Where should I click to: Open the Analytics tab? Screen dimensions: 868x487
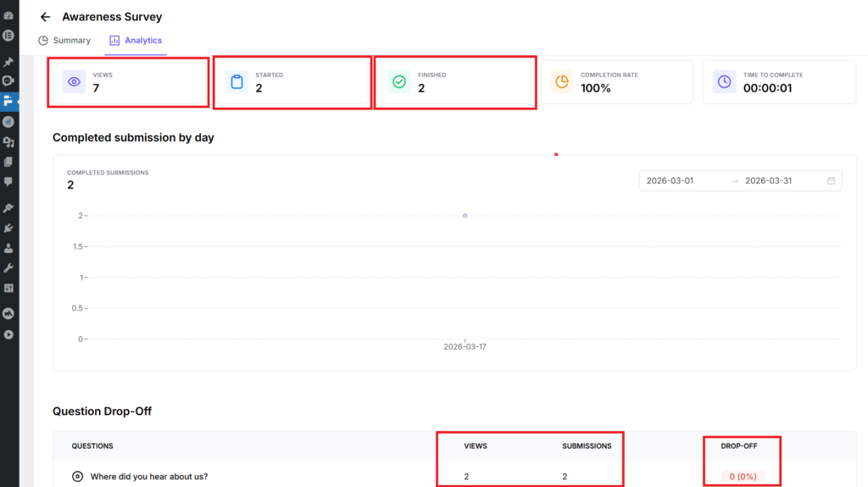[136, 41]
